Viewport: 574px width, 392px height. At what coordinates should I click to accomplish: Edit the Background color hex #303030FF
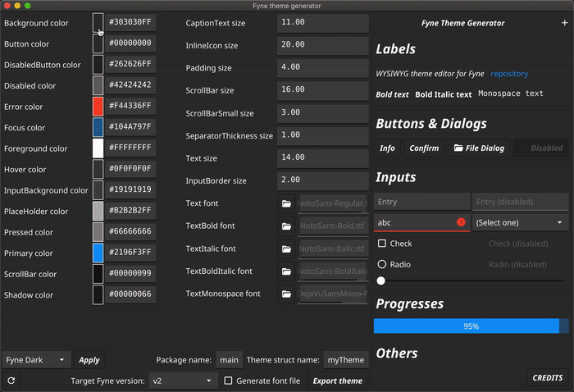[x=130, y=23]
